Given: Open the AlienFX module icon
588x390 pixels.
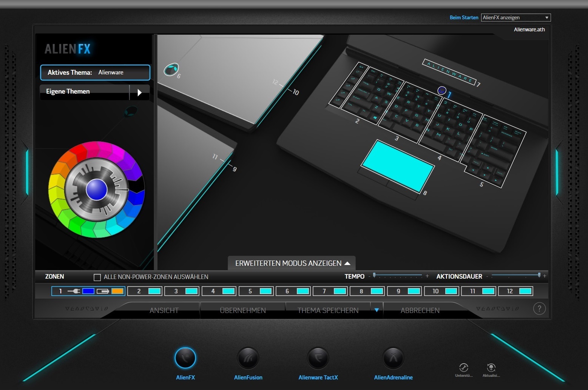Looking at the screenshot, I should 185,358.
